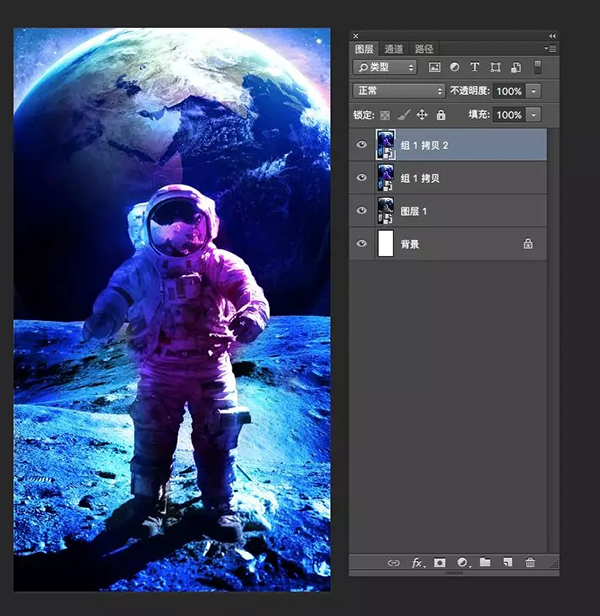Filter layers by text type

pos(475,67)
